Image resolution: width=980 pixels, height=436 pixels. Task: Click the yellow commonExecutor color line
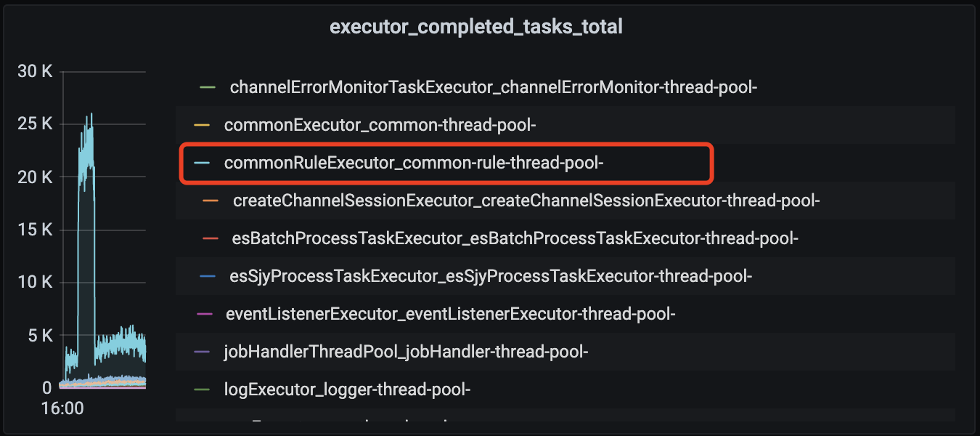[x=203, y=126]
